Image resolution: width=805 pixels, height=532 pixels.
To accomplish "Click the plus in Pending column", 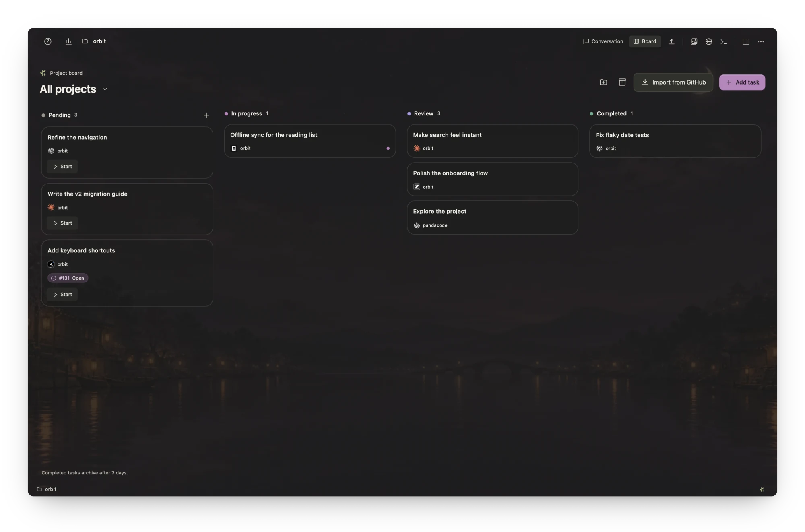I will tap(206, 115).
